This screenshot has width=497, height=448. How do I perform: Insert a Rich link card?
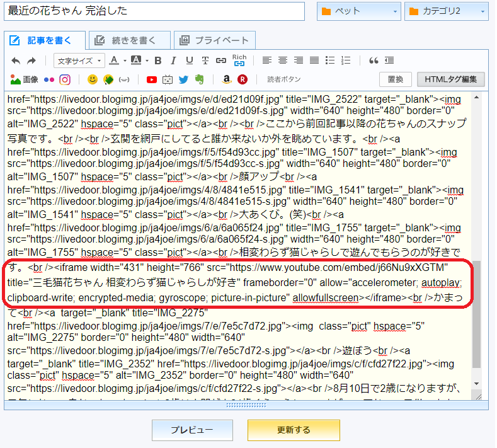(239, 60)
